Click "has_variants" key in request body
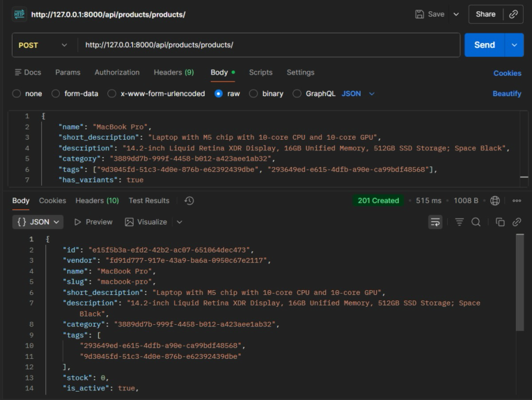The height and width of the screenshot is (400, 532). (88, 180)
